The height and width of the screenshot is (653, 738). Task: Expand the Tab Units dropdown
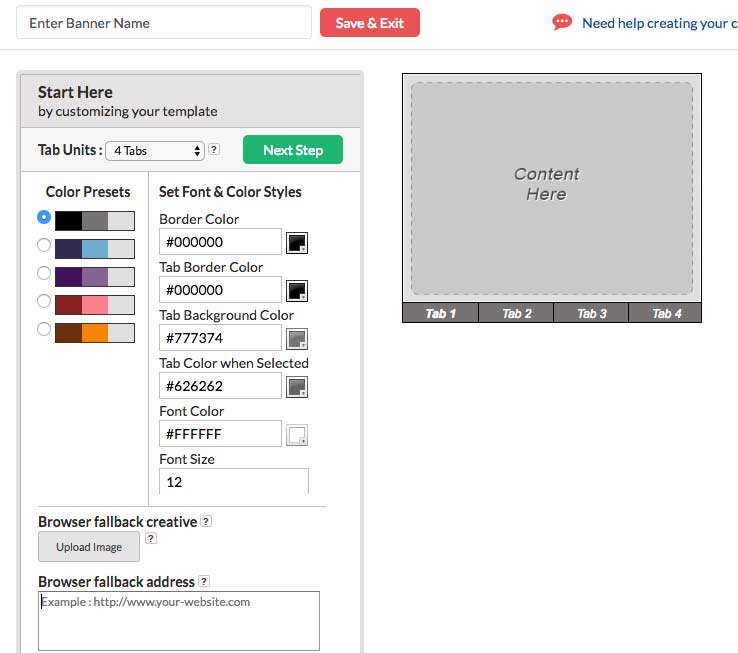[155, 151]
